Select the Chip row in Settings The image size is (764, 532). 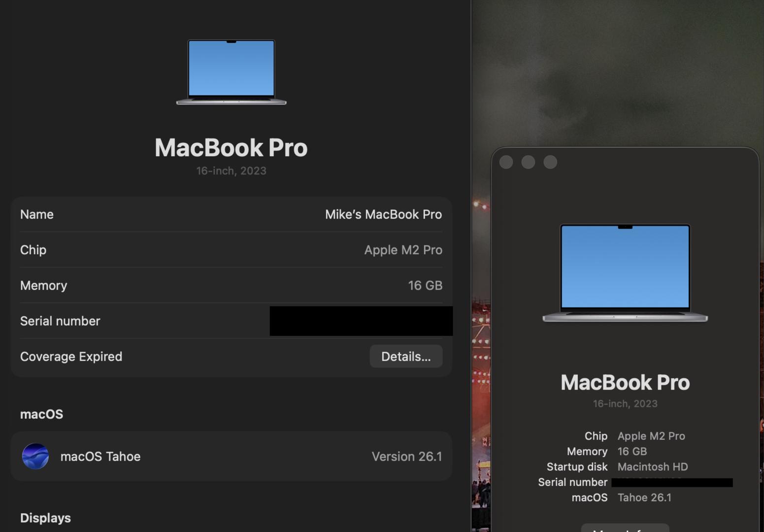[x=231, y=250]
